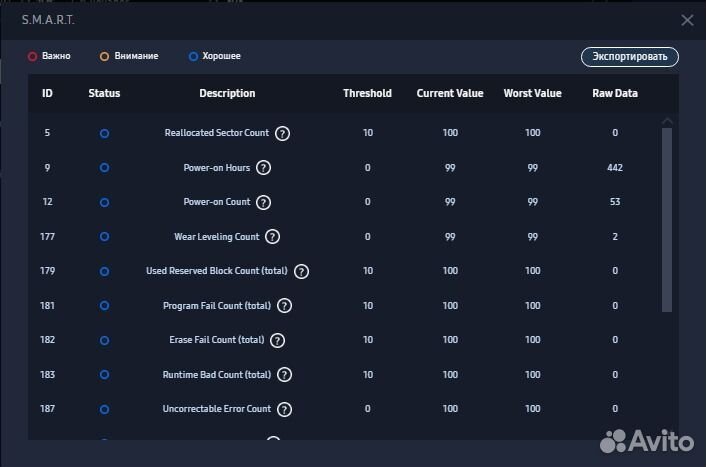
Task: Open help for Runtime Bad Count
Action: [x=285, y=375]
